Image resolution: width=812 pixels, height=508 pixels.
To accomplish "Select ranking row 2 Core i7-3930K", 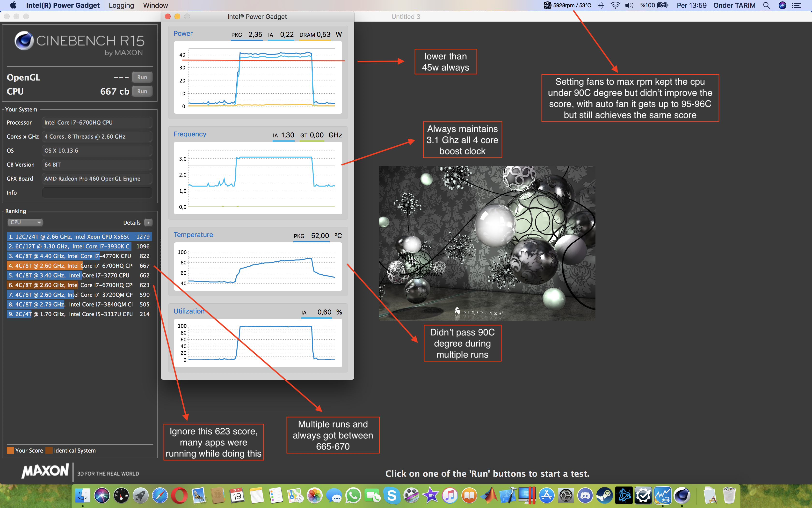I will tap(80, 247).
